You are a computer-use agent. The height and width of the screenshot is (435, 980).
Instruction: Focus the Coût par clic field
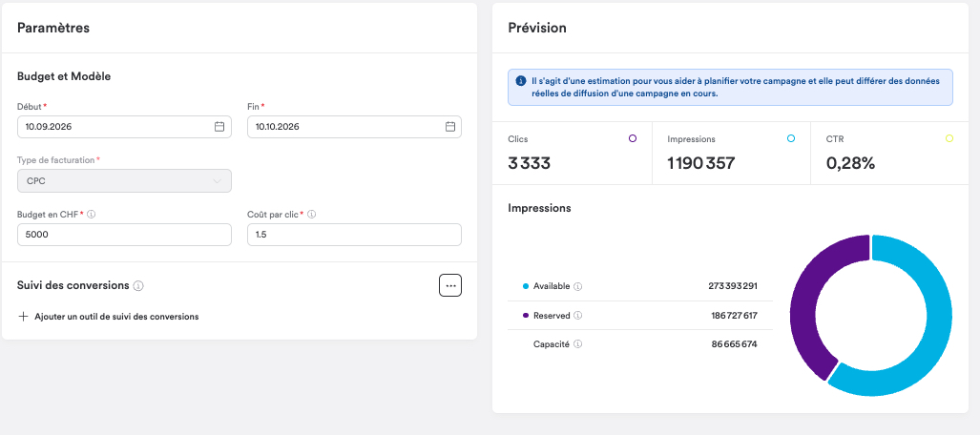[x=354, y=235]
